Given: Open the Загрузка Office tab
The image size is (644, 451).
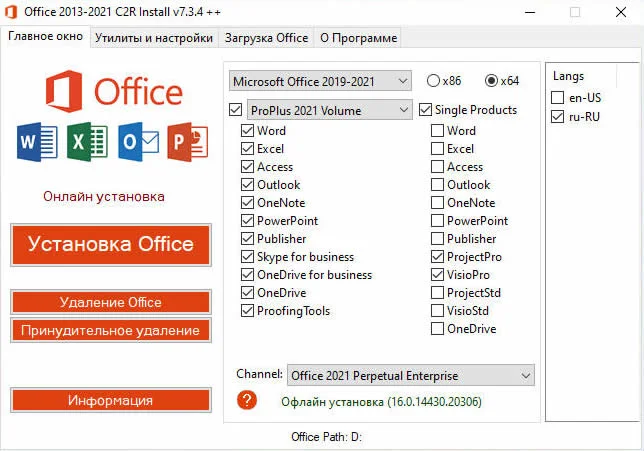Looking at the screenshot, I should pyautogui.click(x=266, y=38).
